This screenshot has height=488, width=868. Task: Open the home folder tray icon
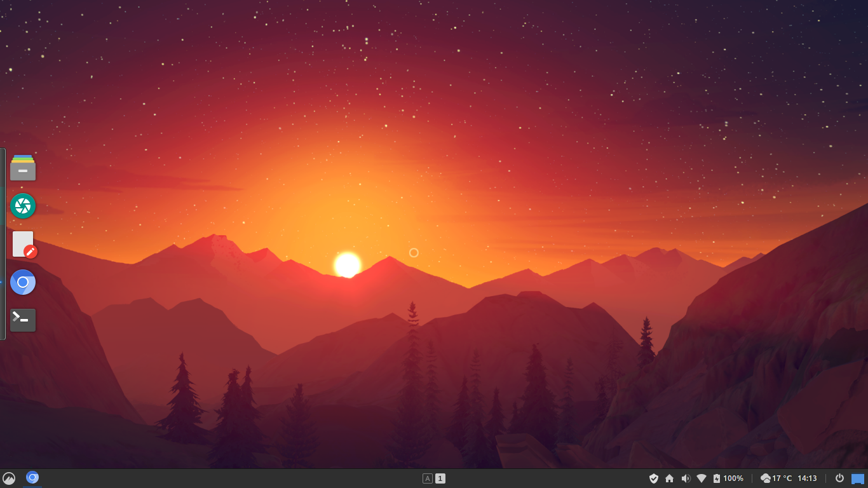click(x=669, y=478)
